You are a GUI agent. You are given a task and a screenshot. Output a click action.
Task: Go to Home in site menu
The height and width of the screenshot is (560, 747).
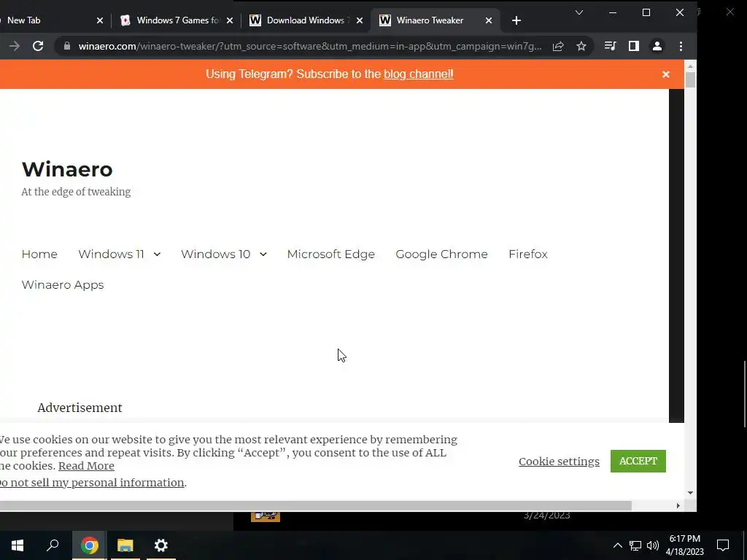(39, 254)
